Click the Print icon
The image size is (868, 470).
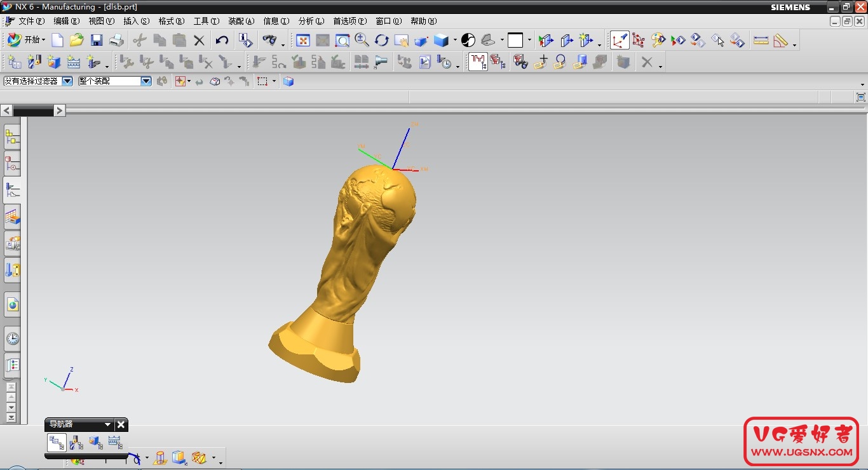pyautogui.click(x=116, y=40)
